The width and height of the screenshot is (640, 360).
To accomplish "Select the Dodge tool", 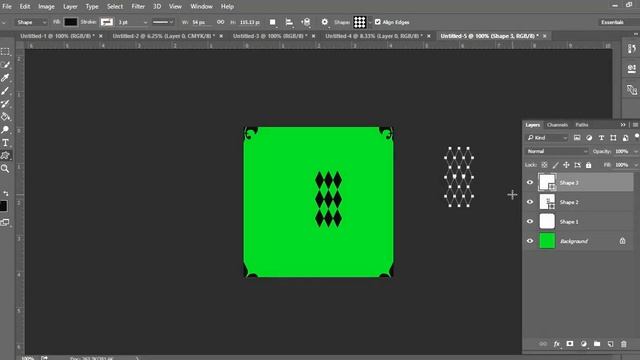I will pos(5,130).
